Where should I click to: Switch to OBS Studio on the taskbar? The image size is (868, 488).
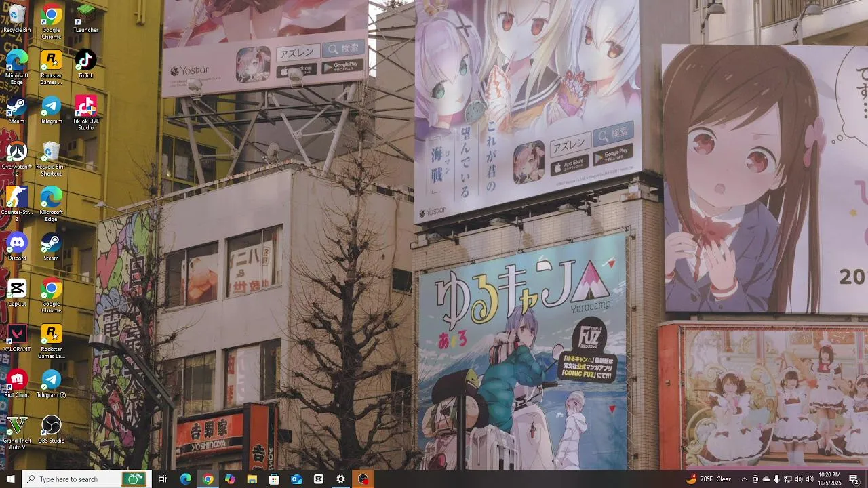coord(363,479)
